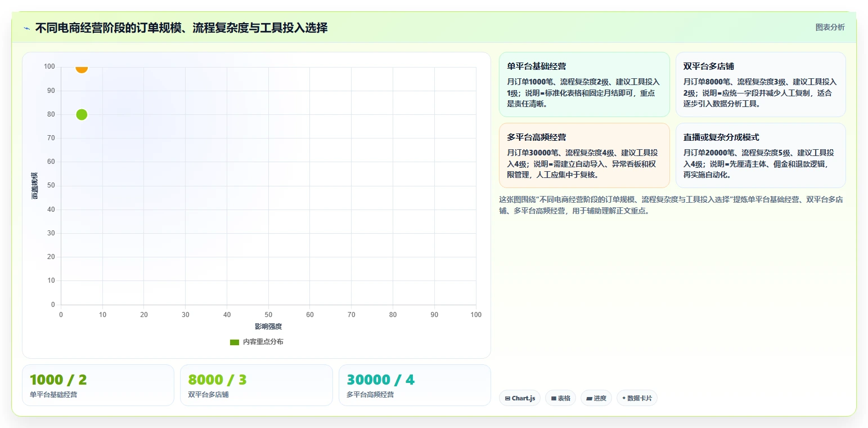Select the 1000 / 2 stat card

pos(98,385)
